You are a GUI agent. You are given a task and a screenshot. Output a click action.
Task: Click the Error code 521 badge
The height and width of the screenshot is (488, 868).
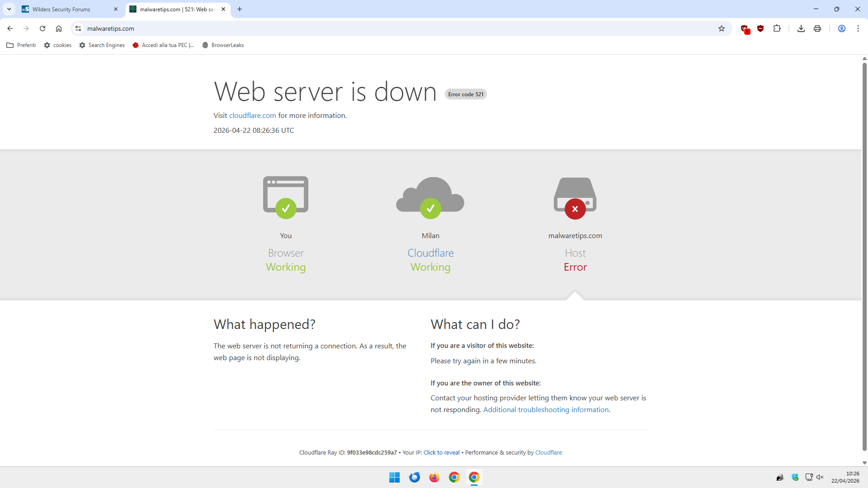coord(466,94)
